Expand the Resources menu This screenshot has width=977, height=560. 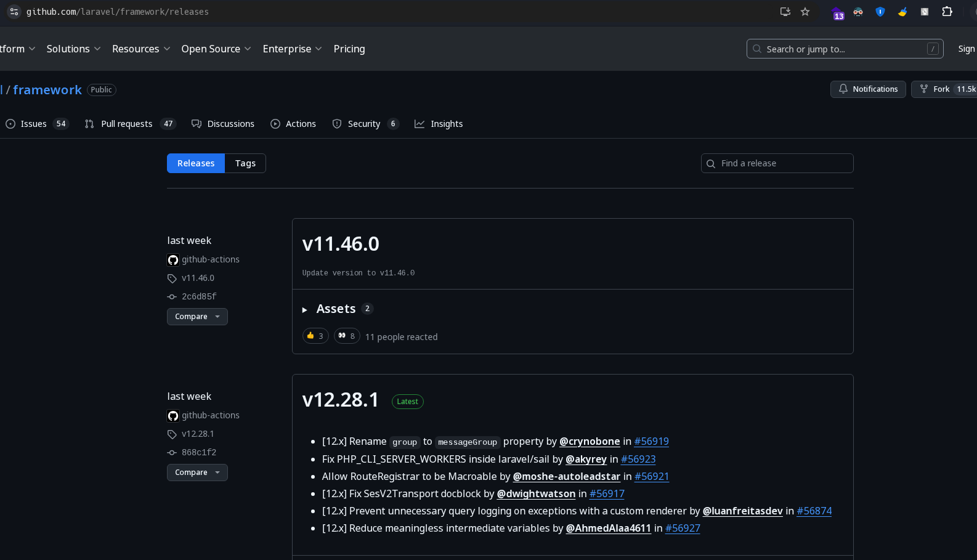point(141,49)
